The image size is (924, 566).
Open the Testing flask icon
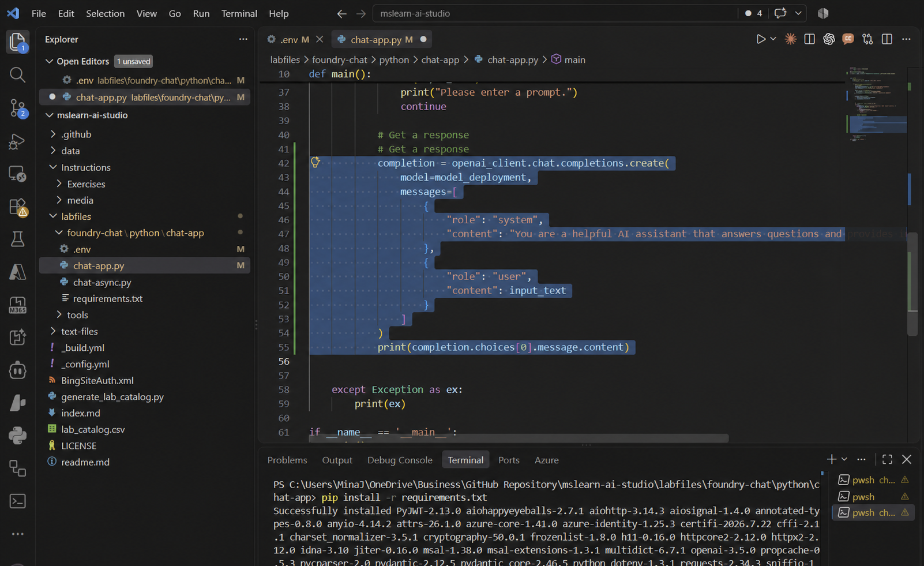[17, 239]
